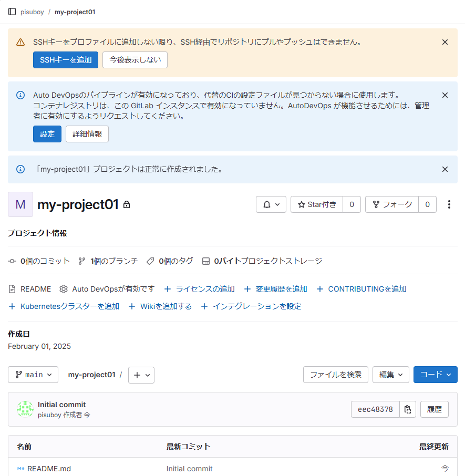Screen dimensions: 465x476
Task: Open the notification bell dropdown
Action: [x=271, y=204]
